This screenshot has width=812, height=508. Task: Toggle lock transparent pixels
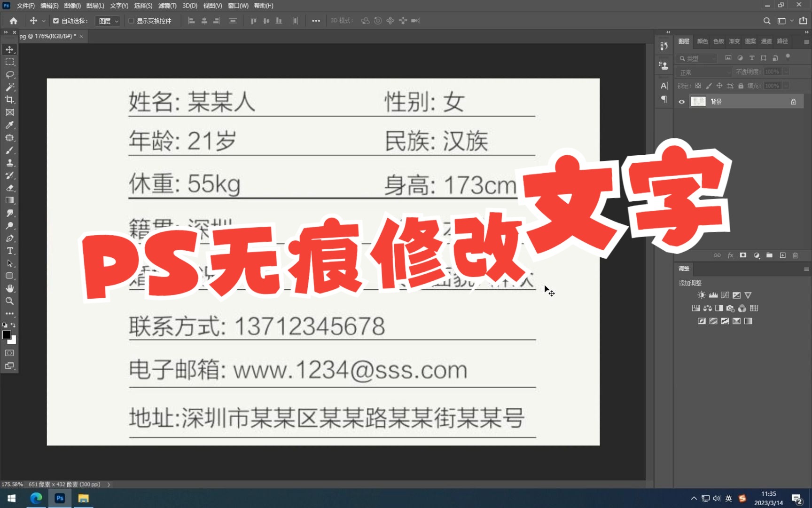[x=698, y=86]
